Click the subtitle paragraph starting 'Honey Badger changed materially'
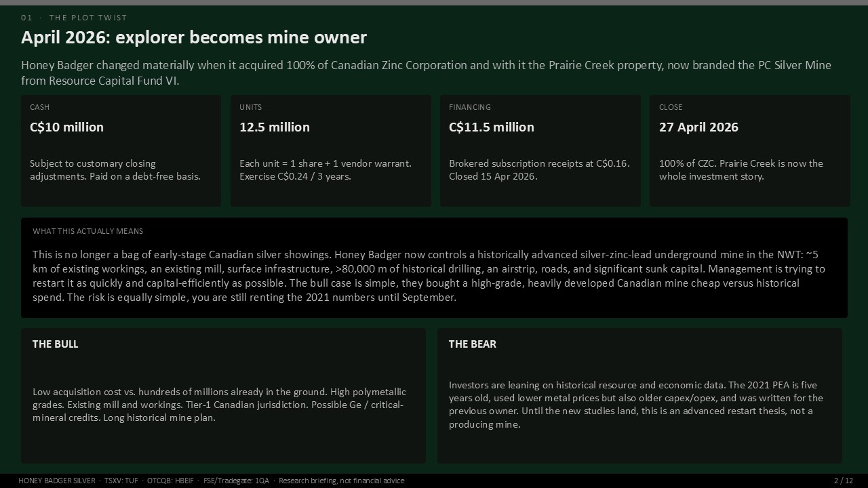868x488 pixels. (x=426, y=73)
